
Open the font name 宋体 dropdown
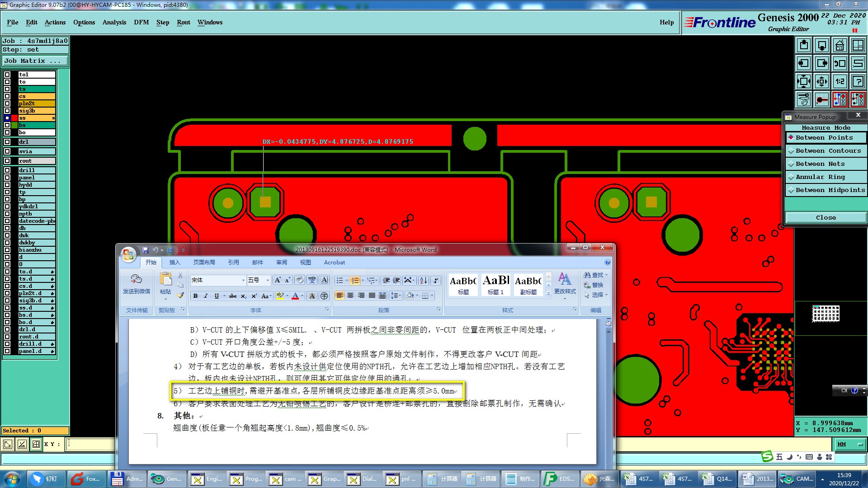tap(243, 281)
